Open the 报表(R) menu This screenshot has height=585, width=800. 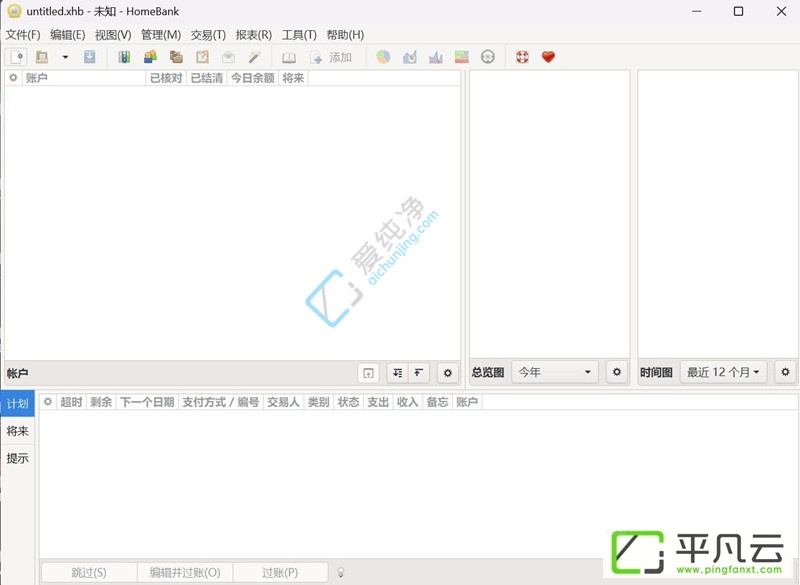tap(254, 35)
